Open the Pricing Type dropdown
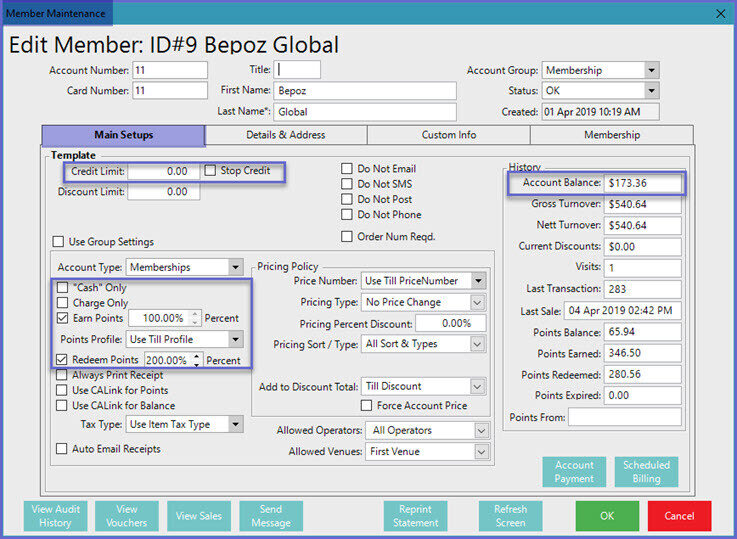This screenshot has width=737, height=539. (478, 302)
